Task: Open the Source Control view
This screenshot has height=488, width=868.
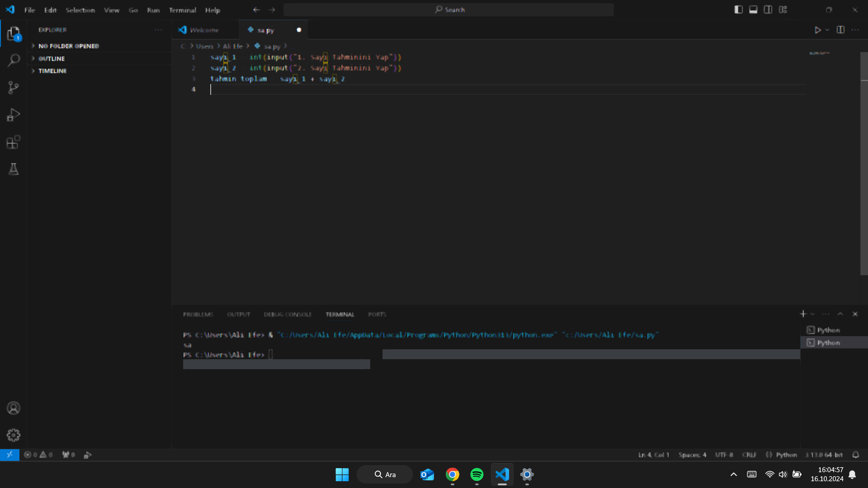Action: [14, 87]
